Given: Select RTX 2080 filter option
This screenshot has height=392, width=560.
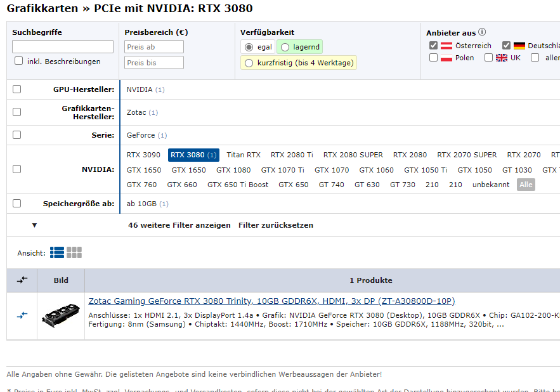Looking at the screenshot, I should pyautogui.click(x=410, y=155).
